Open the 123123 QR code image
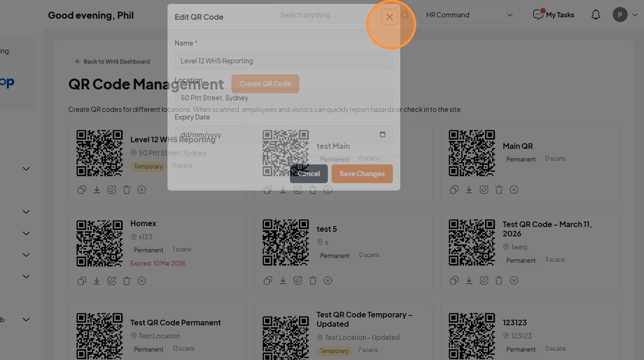 coord(472,336)
